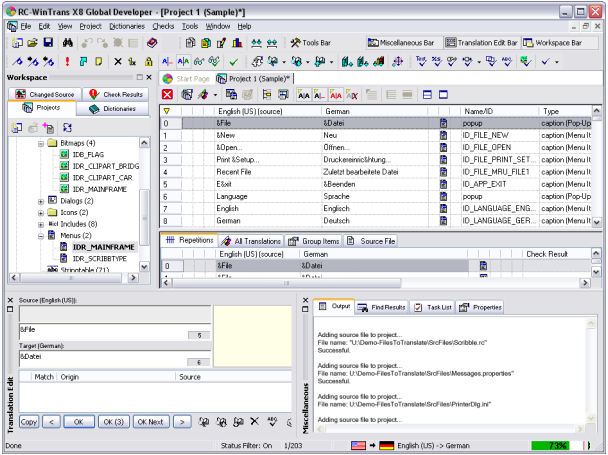The width and height of the screenshot is (608, 455).
Task: Open dropdown arrow next to blue checkmark icon
Action: (557, 62)
